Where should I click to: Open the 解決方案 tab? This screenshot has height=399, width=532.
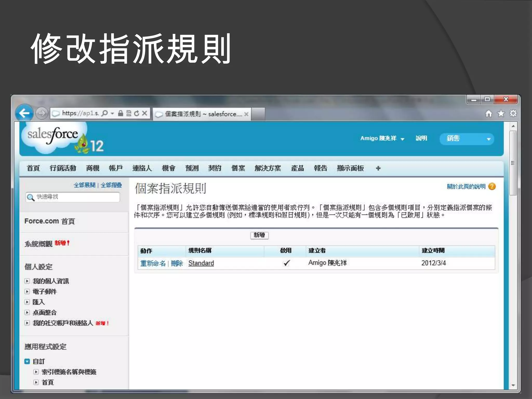(268, 168)
